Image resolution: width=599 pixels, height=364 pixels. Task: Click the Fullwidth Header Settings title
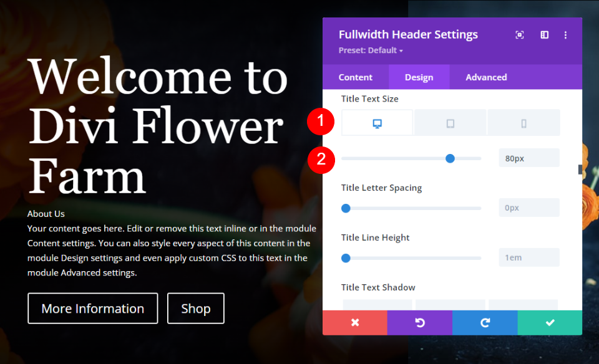pyautogui.click(x=408, y=35)
